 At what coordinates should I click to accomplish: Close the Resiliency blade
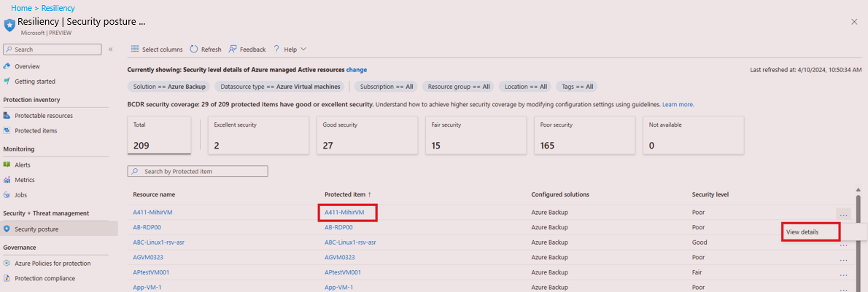coord(854,22)
